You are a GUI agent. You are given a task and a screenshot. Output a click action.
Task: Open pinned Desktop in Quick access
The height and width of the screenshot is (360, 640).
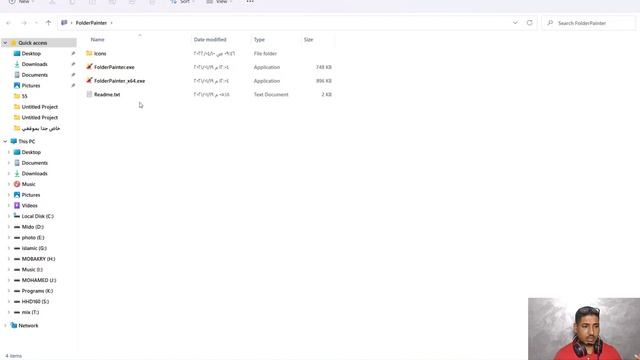[x=31, y=53]
